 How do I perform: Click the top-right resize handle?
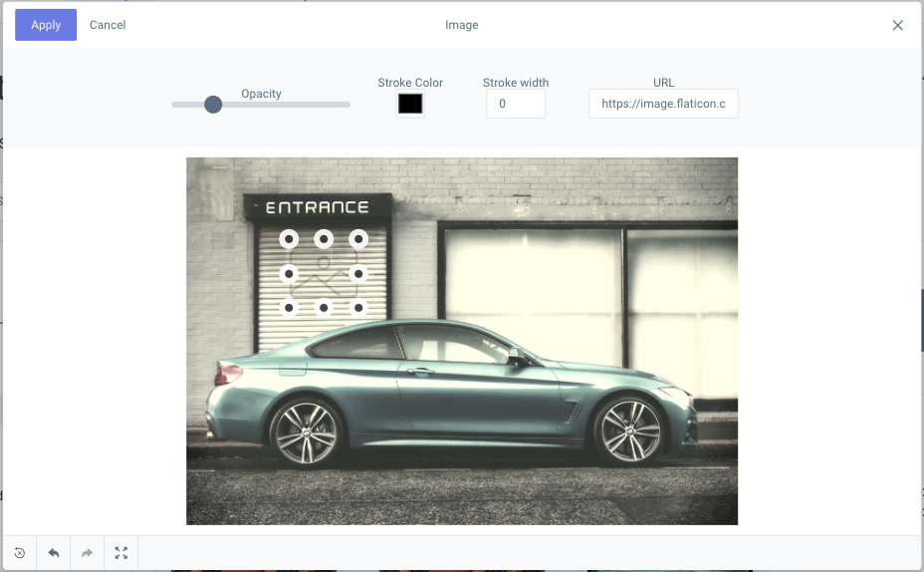click(x=358, y=239)
